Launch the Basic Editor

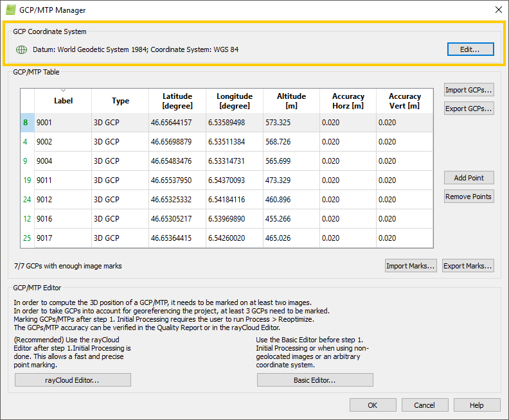pyautogui.click(x=315, y=380)
